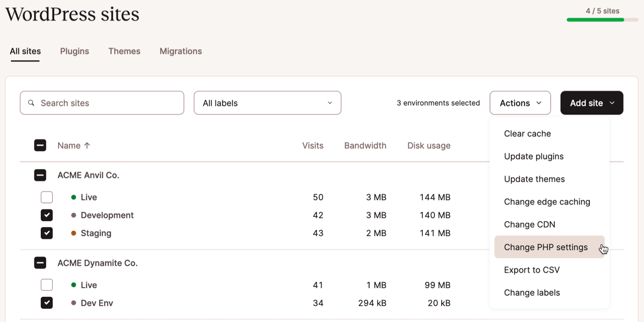The image size is (644, 322).
Task: Open the Add site dropdown
Action: tap(591, 103)
